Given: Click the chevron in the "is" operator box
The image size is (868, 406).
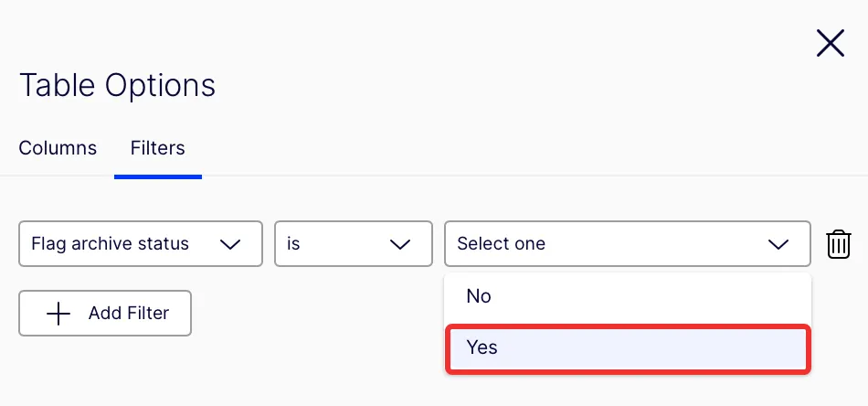Looking at the screenshot, I should click(399, 244).
